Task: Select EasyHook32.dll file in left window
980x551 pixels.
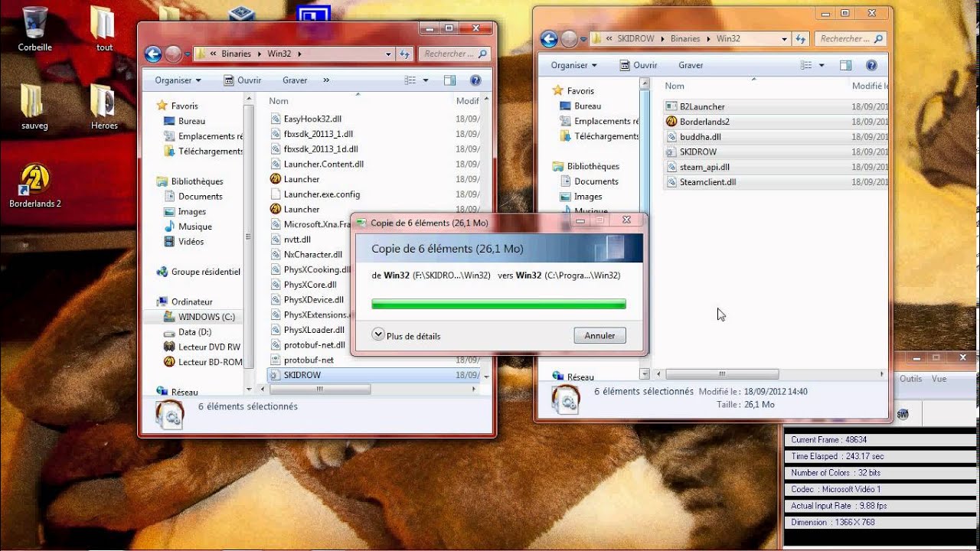Action: [312, 119]
